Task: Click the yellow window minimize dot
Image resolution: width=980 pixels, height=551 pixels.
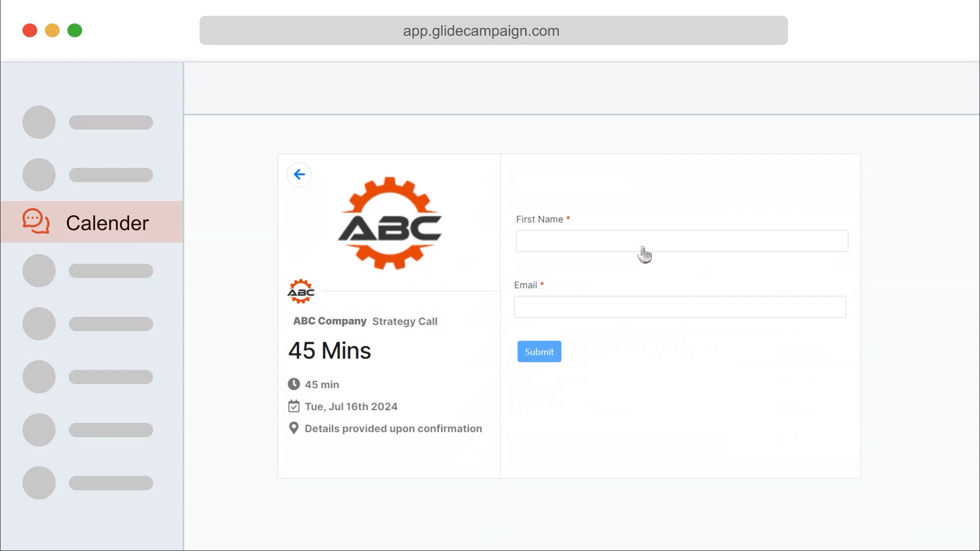Action: (x=52, y=31)
